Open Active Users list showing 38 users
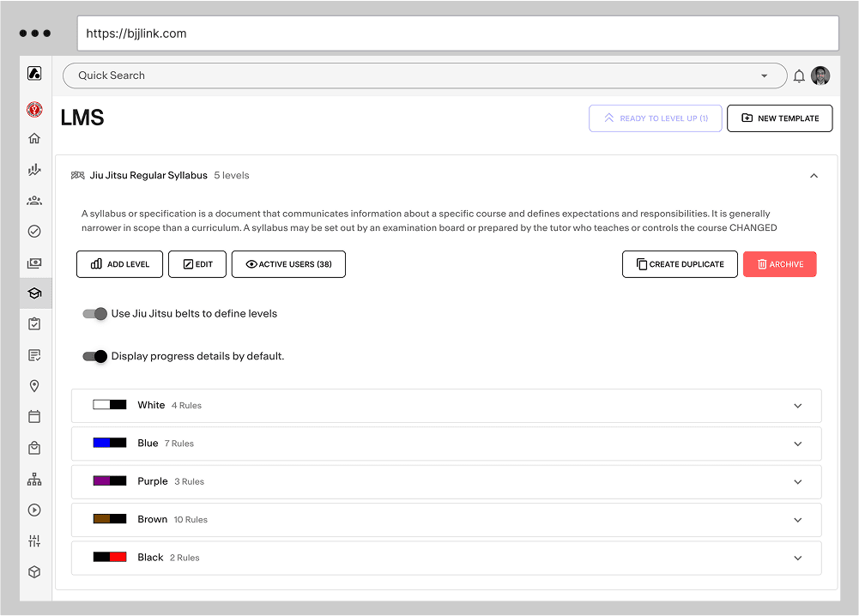The width and height of the screenshot is (859, 616). pos(288,263)
